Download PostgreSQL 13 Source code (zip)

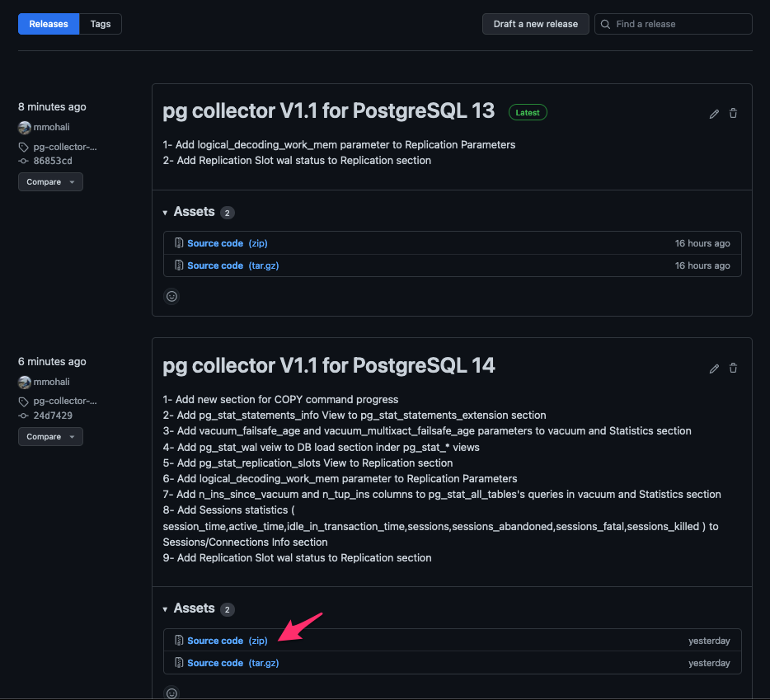[228, 243]
